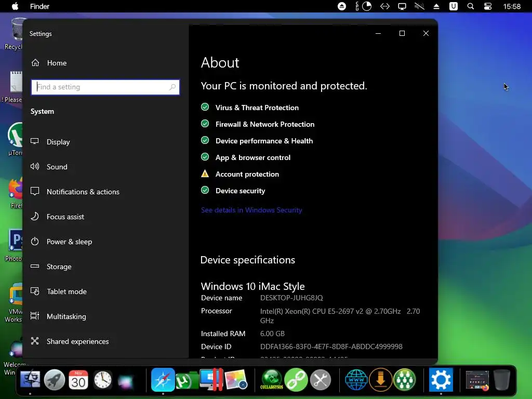
Task: Click the 15:58 clock in menu bar
Action: coord(512,6)
